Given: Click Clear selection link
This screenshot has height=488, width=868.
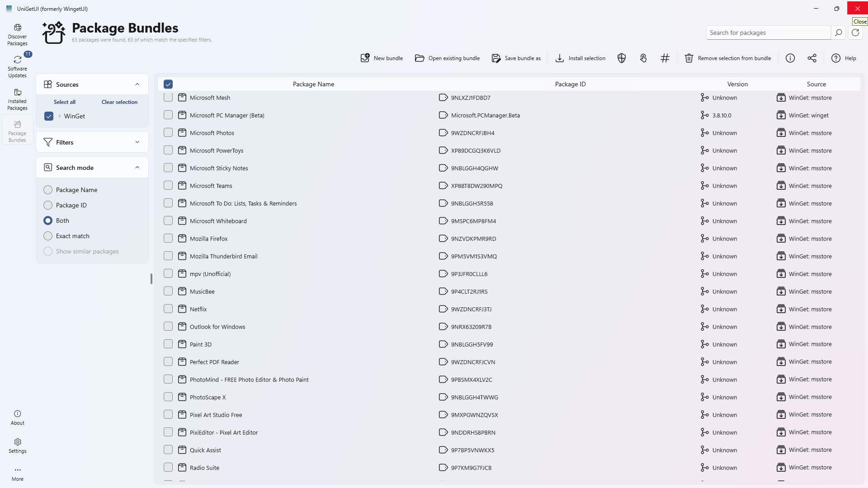Looking at the screenshot, I should coord(119,102).
